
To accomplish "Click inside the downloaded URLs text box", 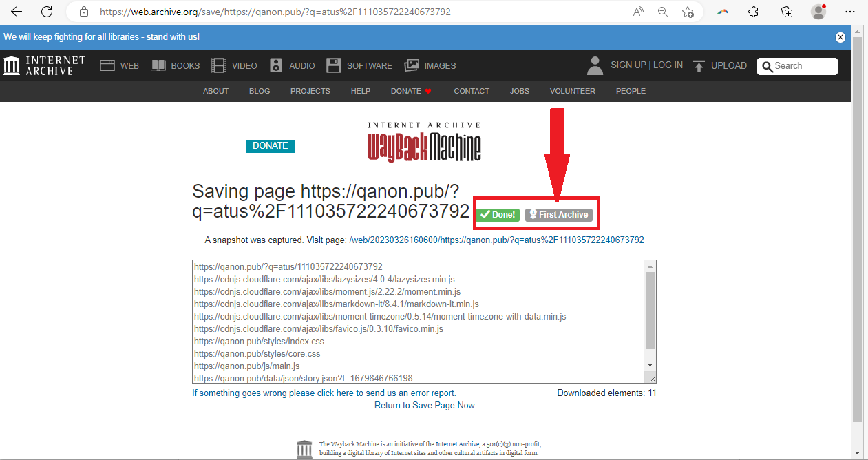I will (x=419, y=322).
